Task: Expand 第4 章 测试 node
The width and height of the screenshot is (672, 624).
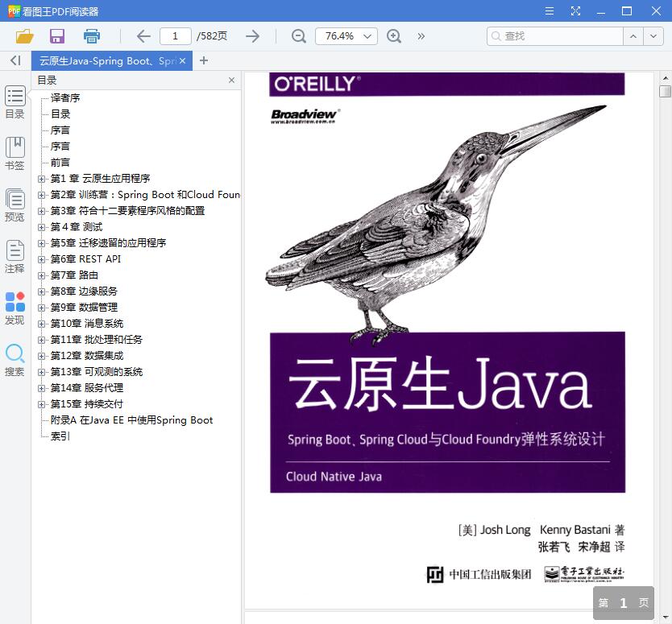Action: tap(42, 227)
